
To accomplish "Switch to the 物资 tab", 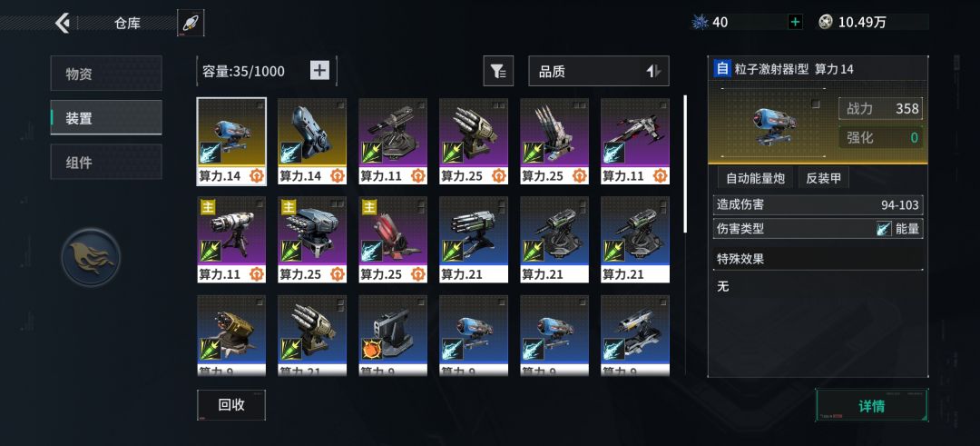I will (106, 74).
